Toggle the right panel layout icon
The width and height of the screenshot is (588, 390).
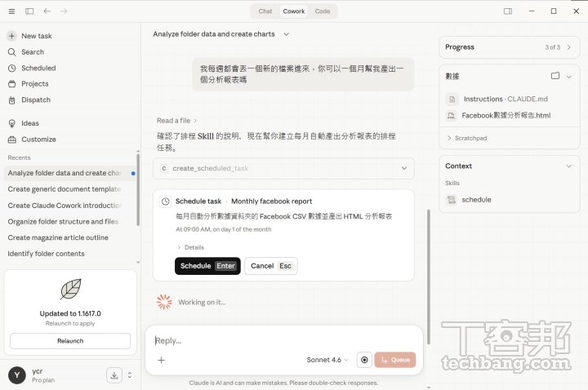(508, 11)
